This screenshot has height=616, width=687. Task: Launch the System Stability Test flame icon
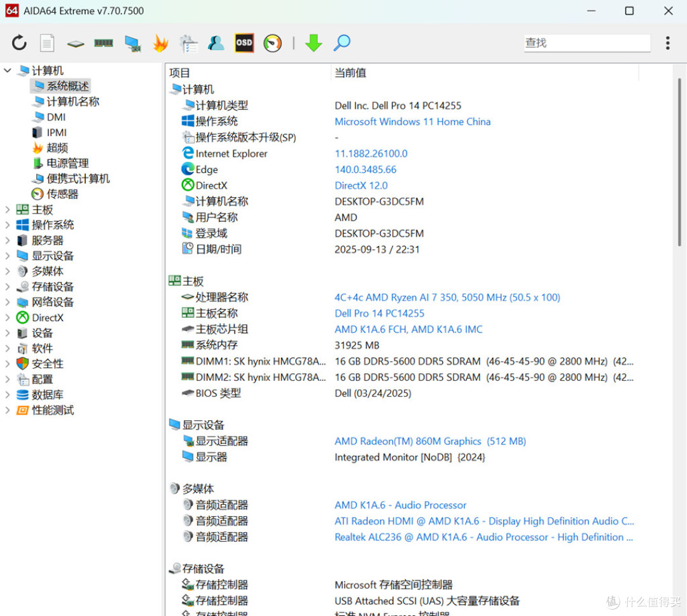160,43
